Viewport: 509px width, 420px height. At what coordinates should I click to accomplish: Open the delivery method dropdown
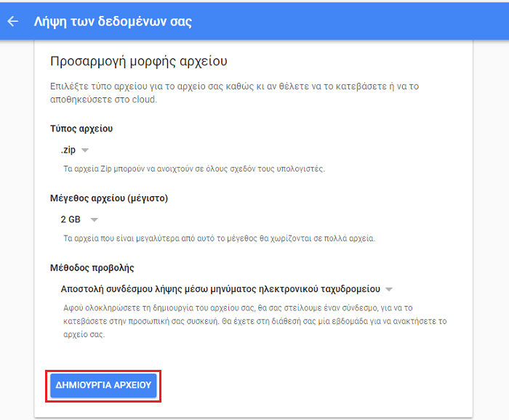click(227, 289)
